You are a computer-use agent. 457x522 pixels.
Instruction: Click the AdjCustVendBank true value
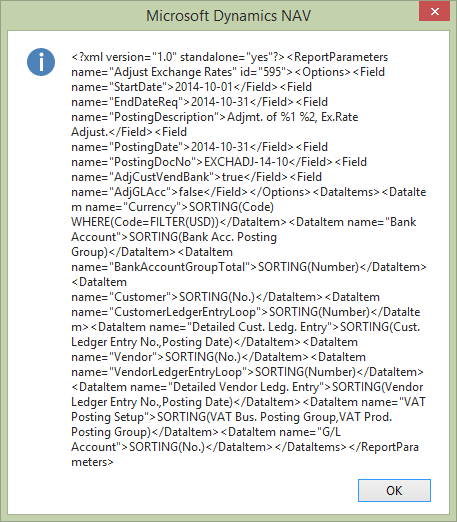232,177
